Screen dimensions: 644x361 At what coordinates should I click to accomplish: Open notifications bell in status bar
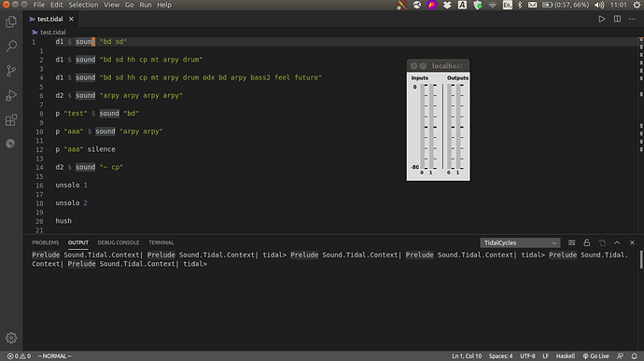click(634, 356)
